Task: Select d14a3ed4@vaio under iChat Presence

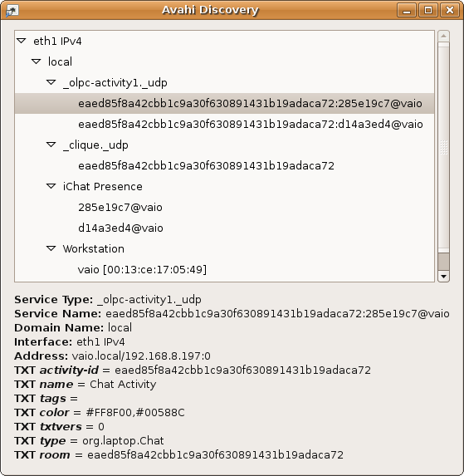Action: pyautogui.click(x=224, y=228)
